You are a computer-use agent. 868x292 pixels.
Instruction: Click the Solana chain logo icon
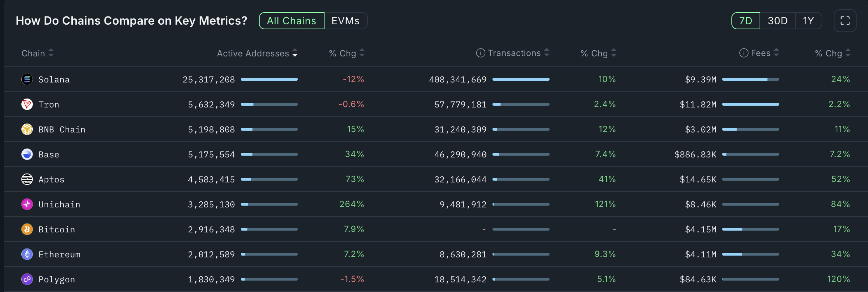[x=27, y=79]
